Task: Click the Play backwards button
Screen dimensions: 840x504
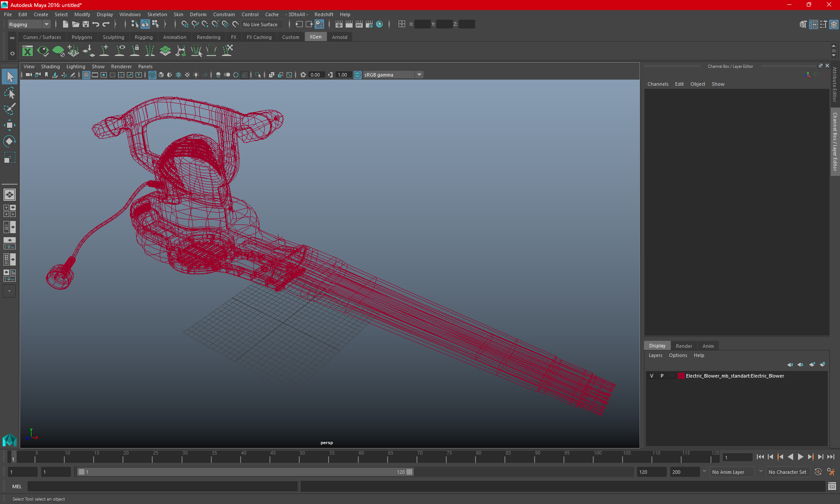Action: click(x=790, y=457)
